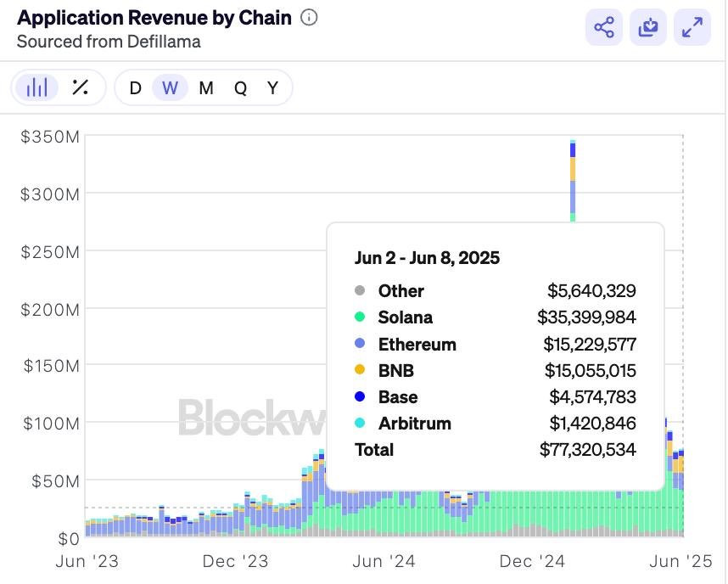Click the cyan Arbitrum legend dot
728x584 pixels.
(x=360, y=424)
